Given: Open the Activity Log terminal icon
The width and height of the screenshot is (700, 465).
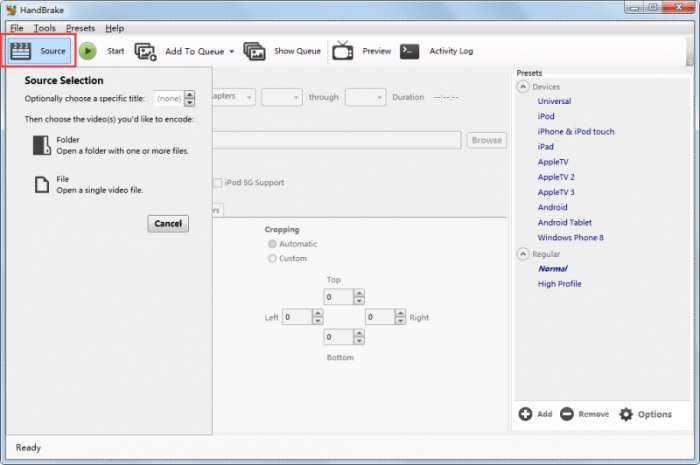Looking at the screenshot, I should 409,51.
